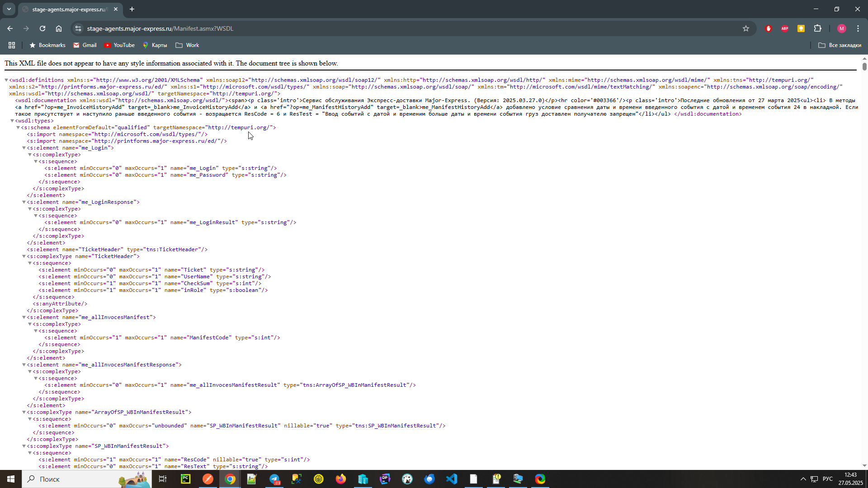Show hidden system tray icons

click(803, 479)
